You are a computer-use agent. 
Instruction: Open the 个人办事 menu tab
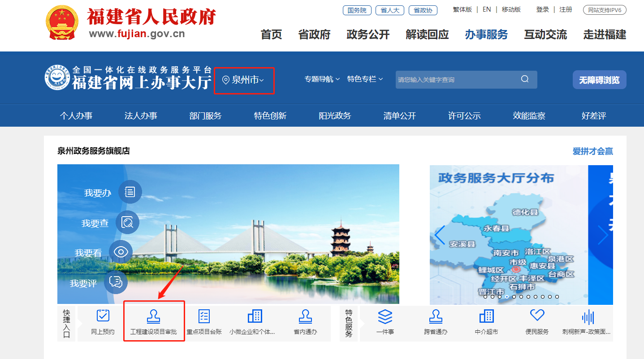[76, 116]
